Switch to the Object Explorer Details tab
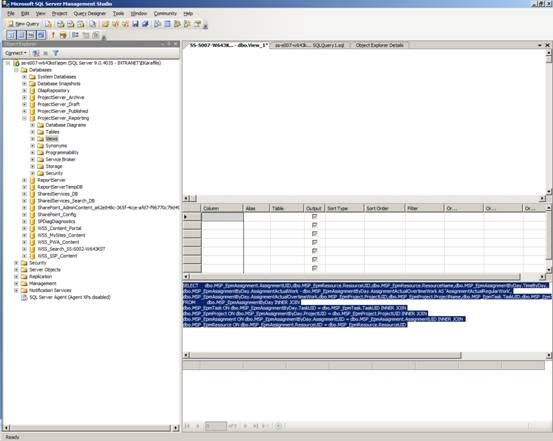This screenshot has height=441, width=553. tap(379, 45)
